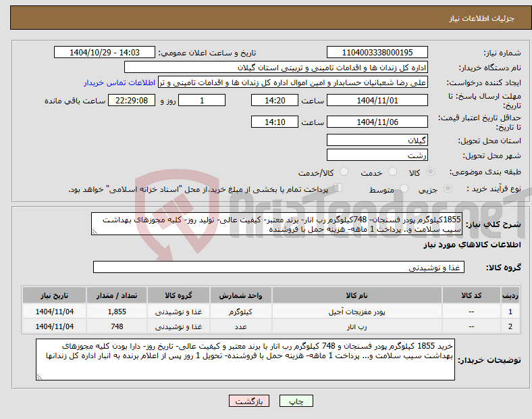This screenshot has width=532, height=419.
Task: Open the اطلاعات تماس خریدار link
Action: coord(119,82)
